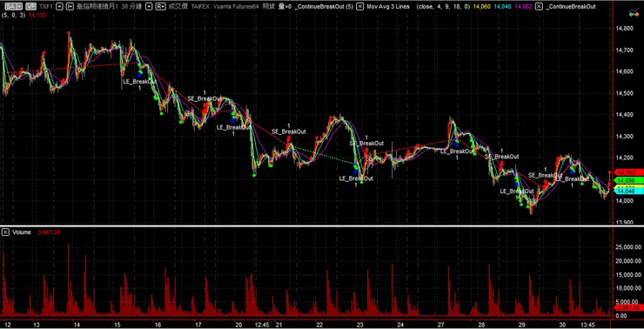Click the red 3,061.00 Volume header value

click(49, 232)
